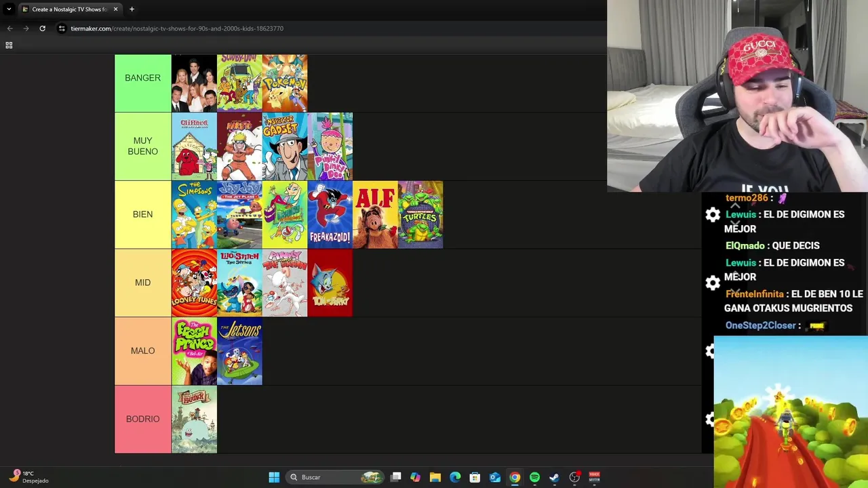868x488 pixels.
Task: Switch to Chrome in the taskbar
Action: [515, 477]
